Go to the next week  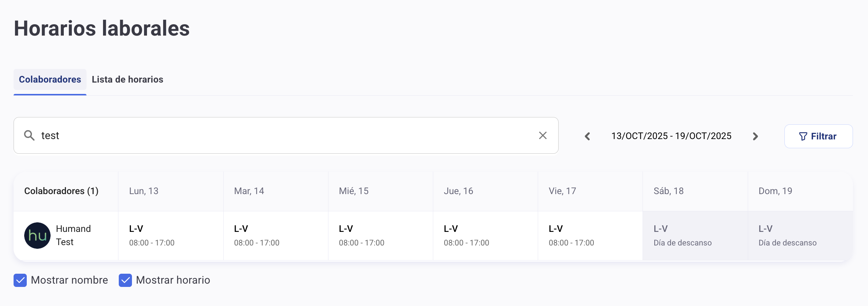click(x=755, y=136)
